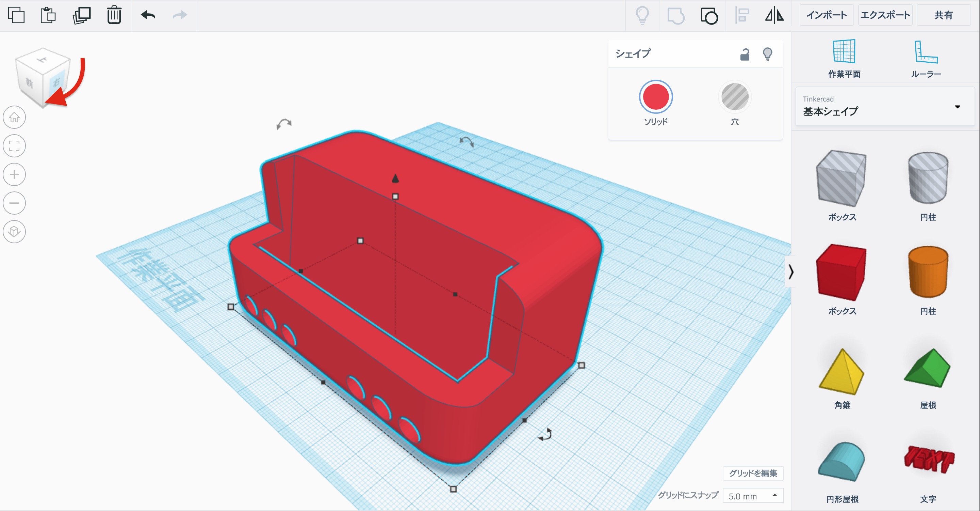The image size is (980, 511).
Task: Click the Paste icon in the toolbar
Action: pyautogui.click(x=48, y=15)
